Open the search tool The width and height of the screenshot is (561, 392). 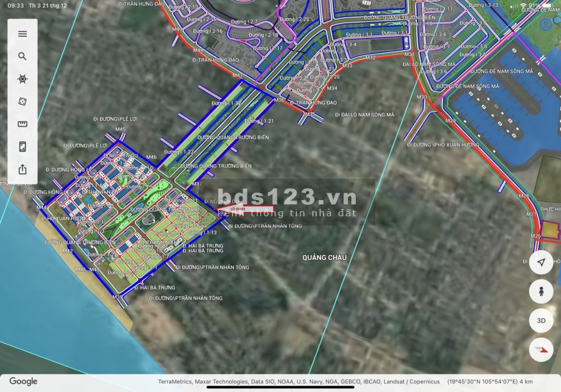point(22,56)
